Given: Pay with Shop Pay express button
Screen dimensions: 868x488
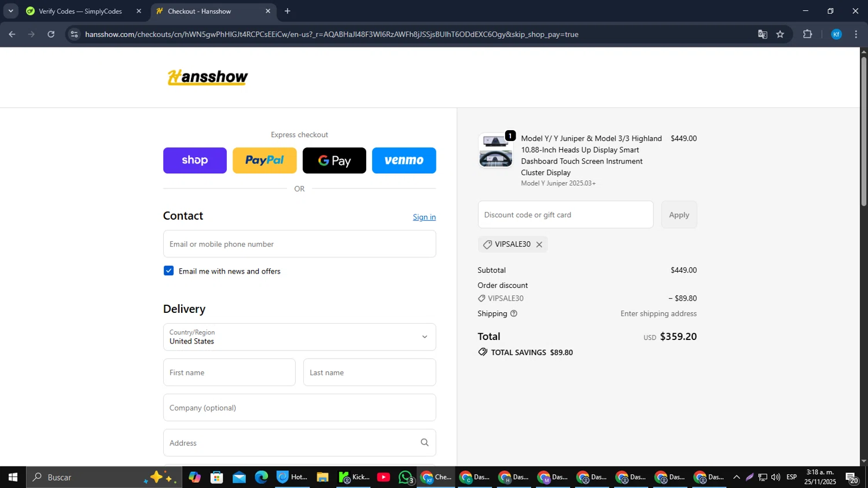Looking at the screenshot, I should click(194, 160).
